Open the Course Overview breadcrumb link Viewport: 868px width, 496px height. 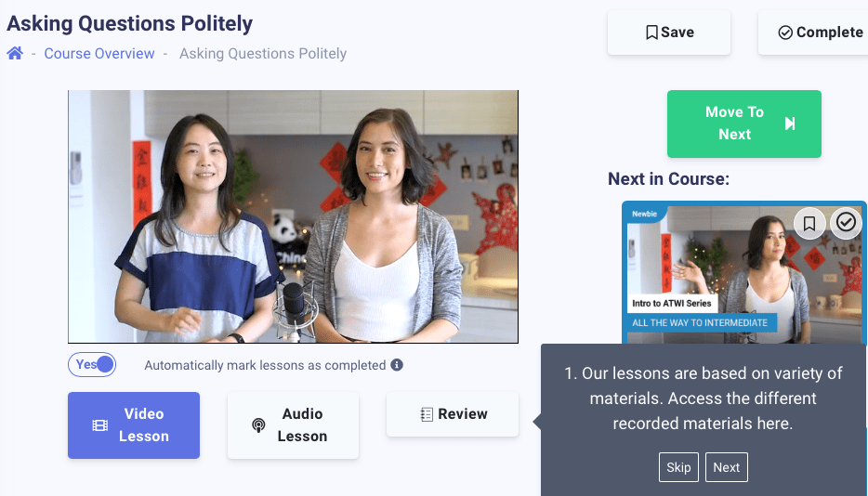click(x=99, y=54)
